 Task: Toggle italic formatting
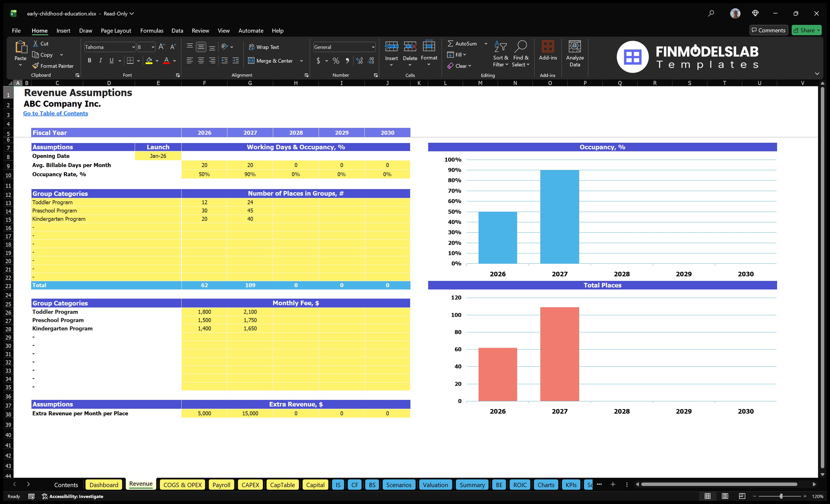(100, 61)
